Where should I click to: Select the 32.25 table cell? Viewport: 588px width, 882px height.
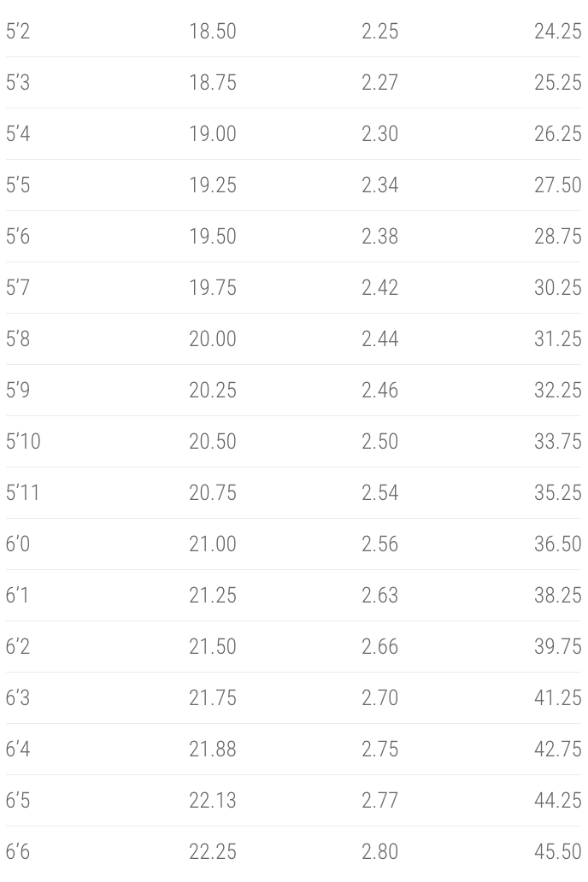(x=557, y=391)
